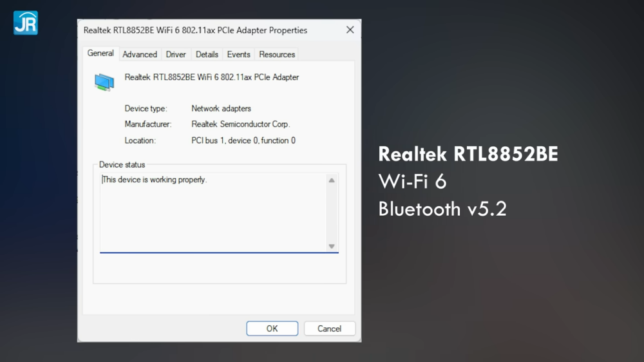Switch to the General tab
The image size is (644, 362).
pos(100,53)
